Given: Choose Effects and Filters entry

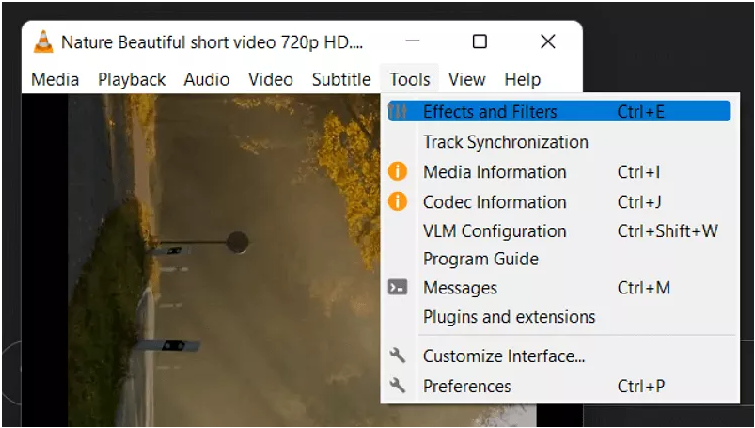Looking at the screenshot, I should click(x=560, y=112).
